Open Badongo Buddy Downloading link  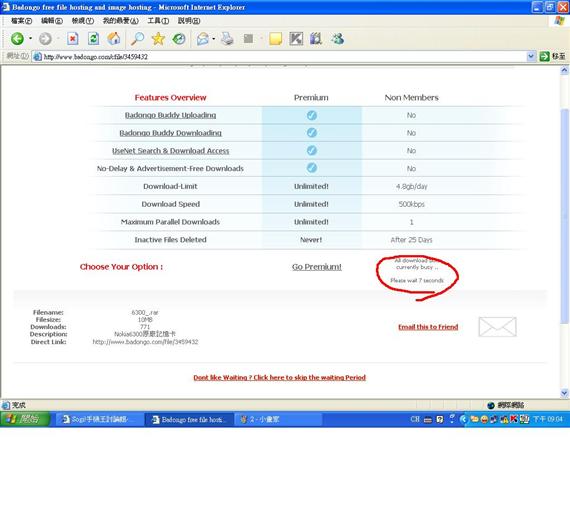tap(170, 133)
